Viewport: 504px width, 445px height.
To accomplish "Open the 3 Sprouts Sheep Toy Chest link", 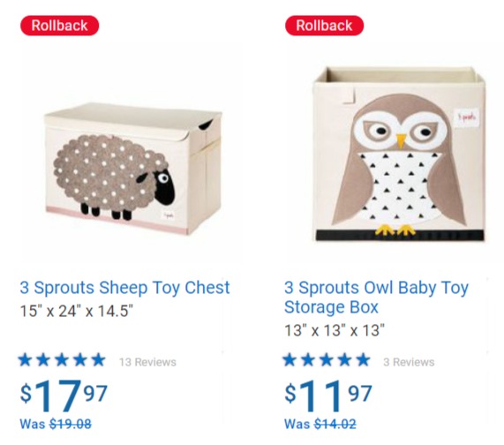I will click(124, 287).
